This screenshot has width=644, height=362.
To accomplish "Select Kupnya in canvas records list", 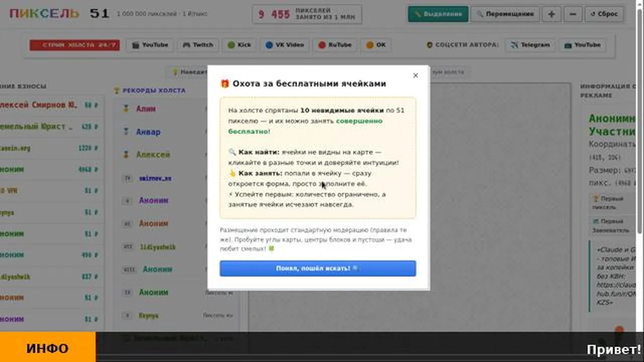I will click(x=148, y=316).
